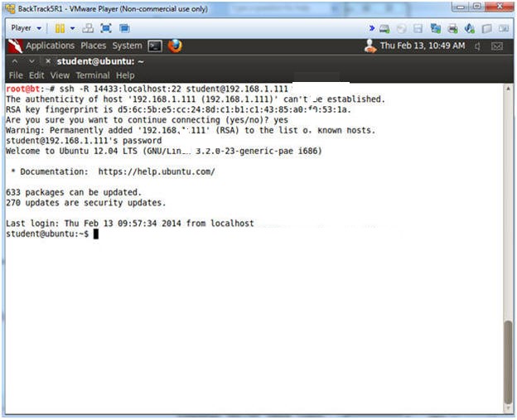Enter full screen mode via toolbar icon
This screenshot has height=420, width=517.
(106, 28)
